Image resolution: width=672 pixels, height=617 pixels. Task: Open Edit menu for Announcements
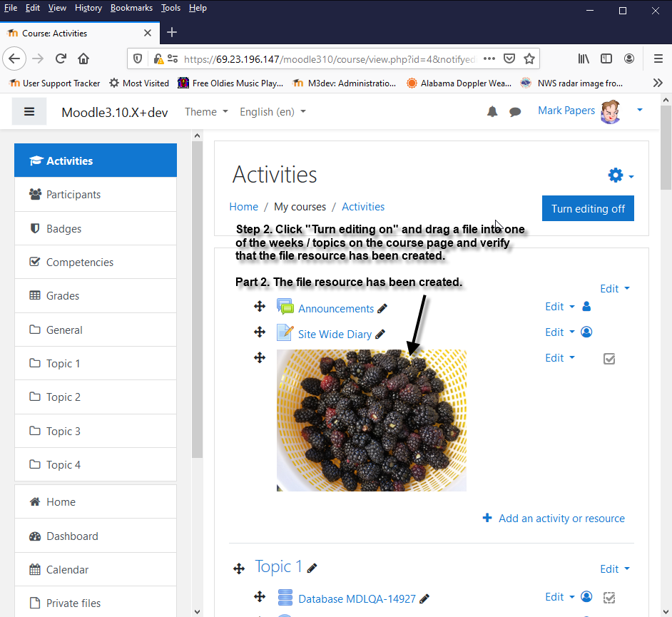(560, 307)
